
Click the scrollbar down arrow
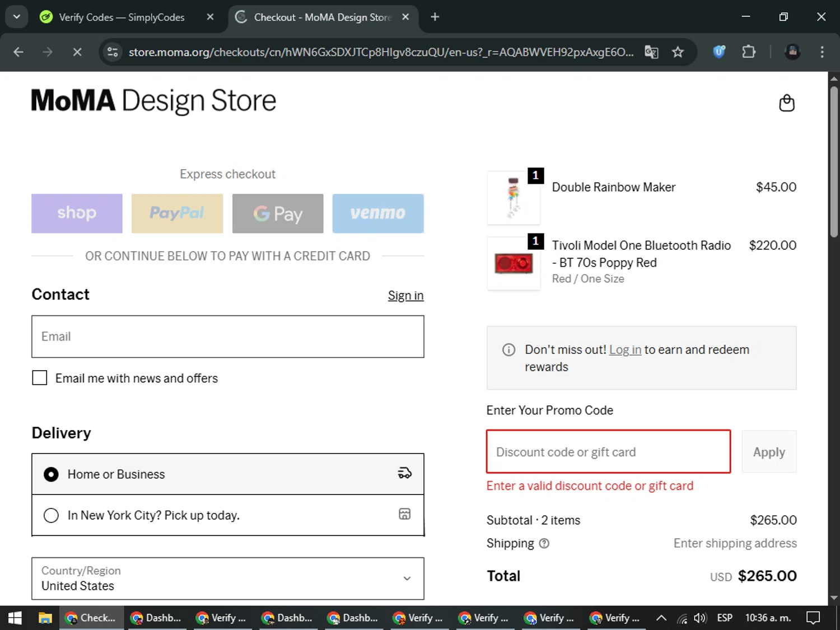tap(834, 598)
